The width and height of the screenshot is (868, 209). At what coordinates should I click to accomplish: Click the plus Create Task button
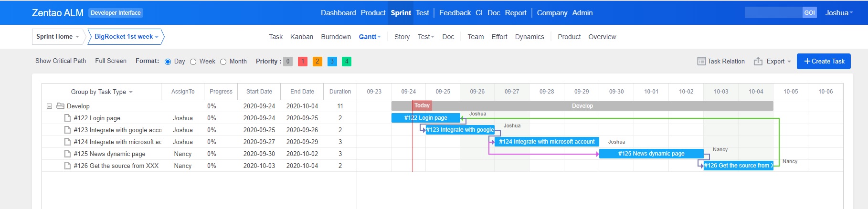[x=824, y=61]
